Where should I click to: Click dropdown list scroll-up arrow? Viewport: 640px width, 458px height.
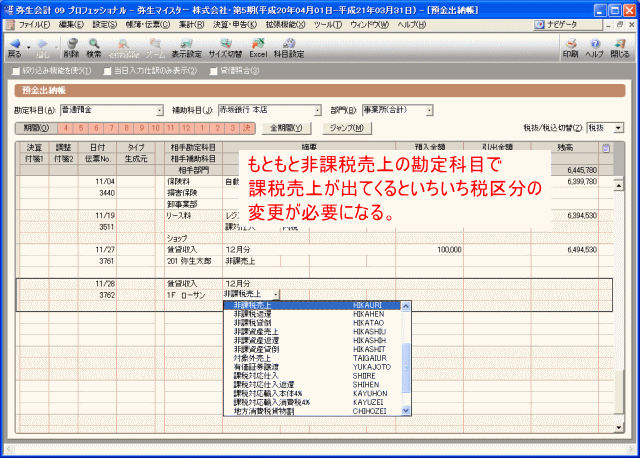pos(406,306)
